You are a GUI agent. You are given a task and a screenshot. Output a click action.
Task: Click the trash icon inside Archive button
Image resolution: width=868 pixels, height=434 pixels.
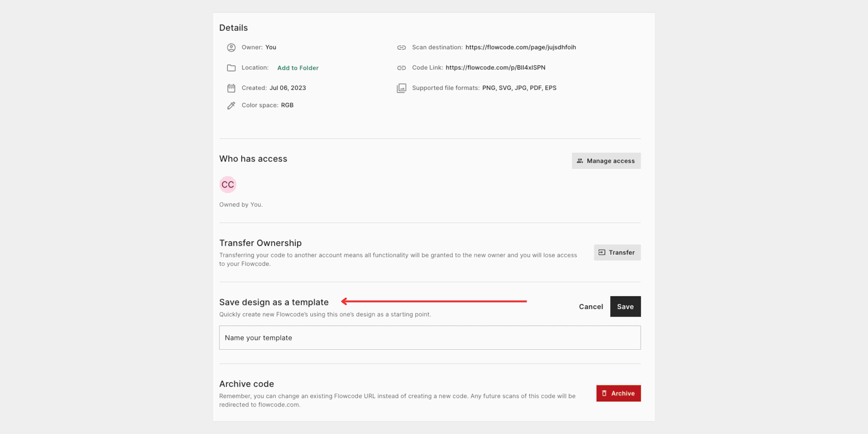(x=604, y=393)
